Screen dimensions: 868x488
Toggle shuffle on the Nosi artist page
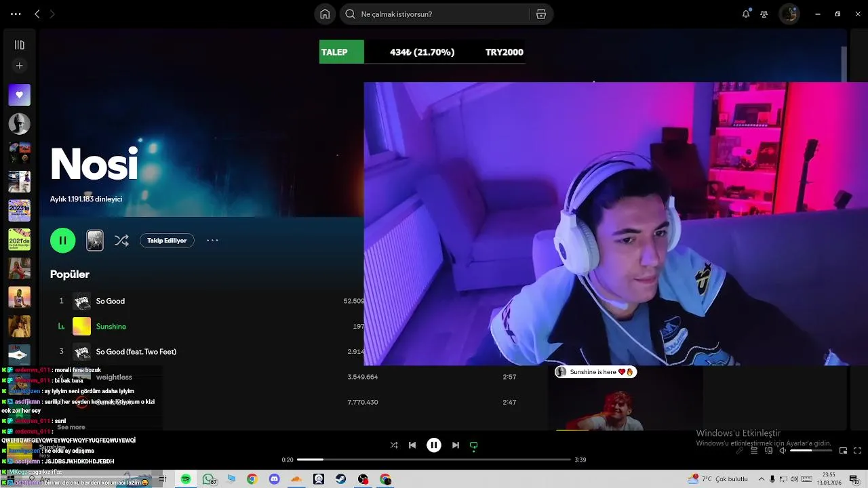click(x=121, y=240)
